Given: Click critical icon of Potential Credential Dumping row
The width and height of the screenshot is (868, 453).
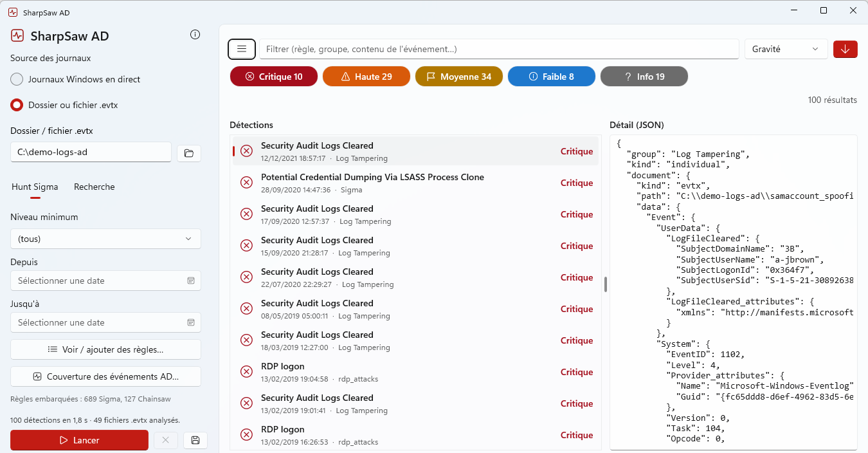Looking at the screenshot, I should pos(246,183).
